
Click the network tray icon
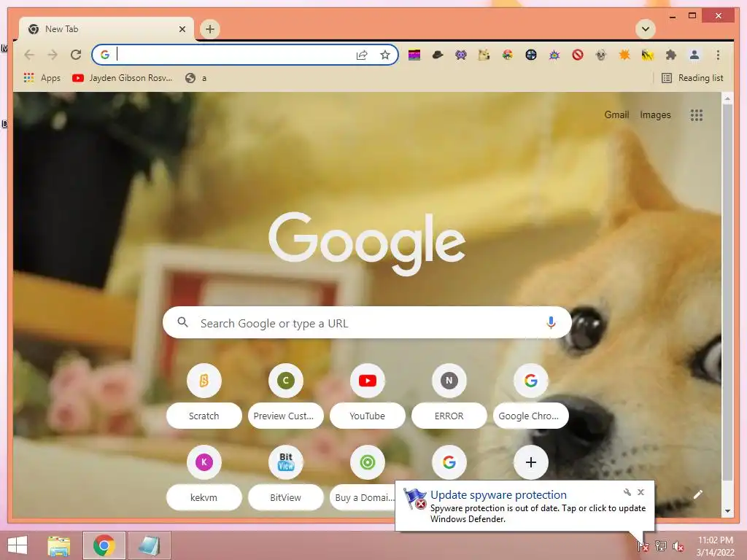660,546
